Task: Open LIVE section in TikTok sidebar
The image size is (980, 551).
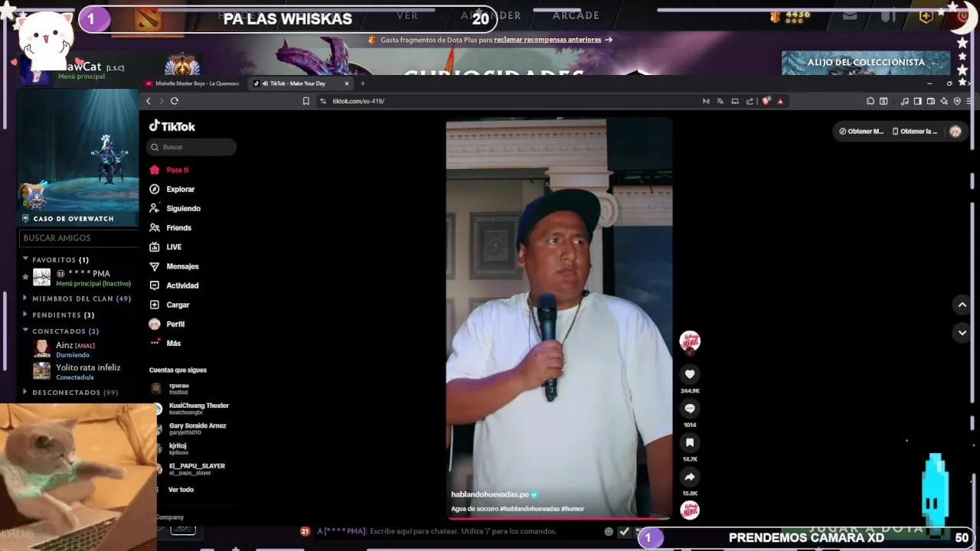Action: (x=166, y=247)
